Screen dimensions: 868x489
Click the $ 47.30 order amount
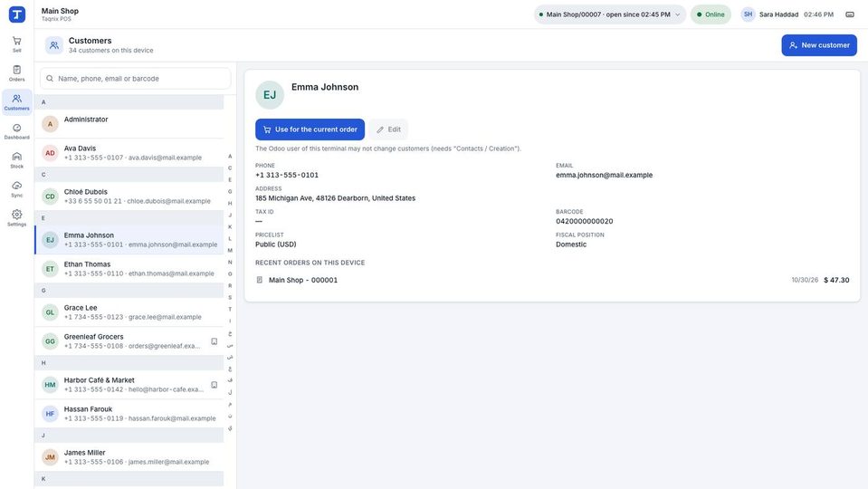pos(836,280)
